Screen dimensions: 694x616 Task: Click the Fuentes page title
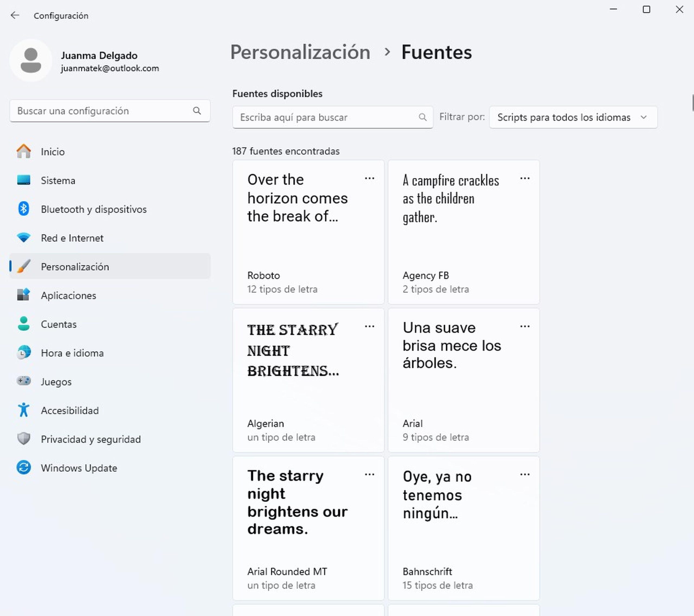coord(437,52)
